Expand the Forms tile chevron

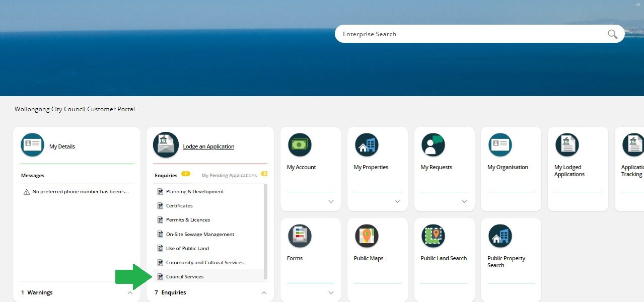click(331, 292)
